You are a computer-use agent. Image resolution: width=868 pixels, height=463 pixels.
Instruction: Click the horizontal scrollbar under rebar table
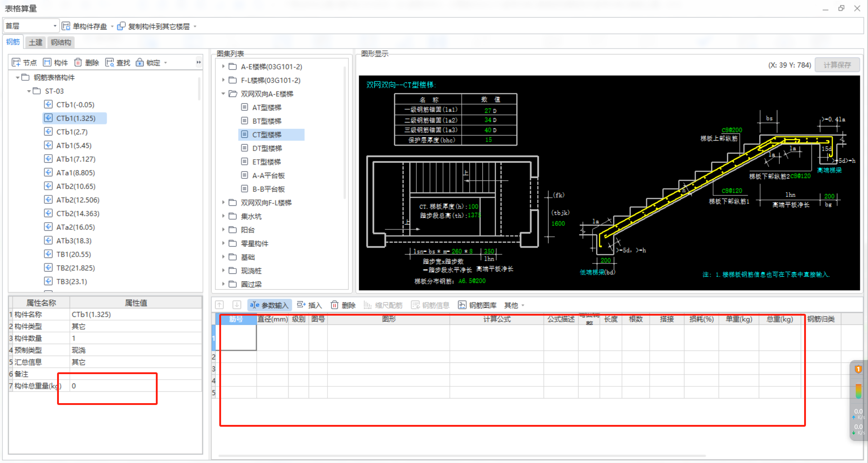(462, 456)
